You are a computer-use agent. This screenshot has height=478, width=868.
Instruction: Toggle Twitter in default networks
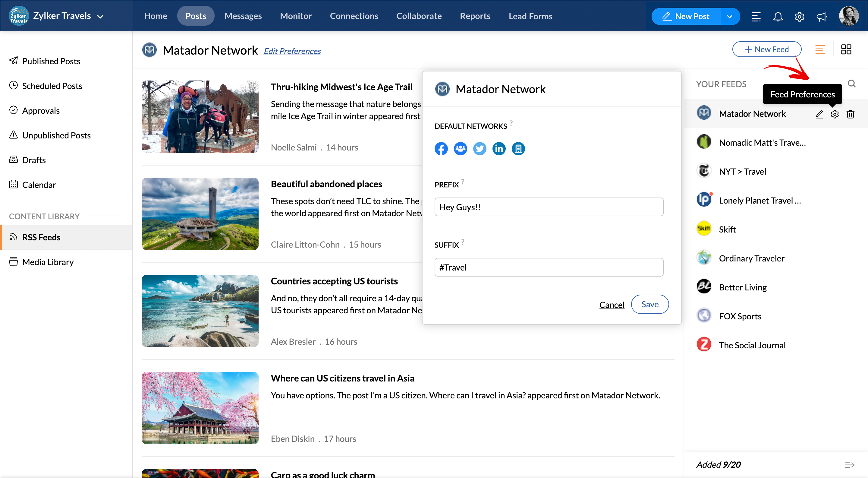click(480, 149)
